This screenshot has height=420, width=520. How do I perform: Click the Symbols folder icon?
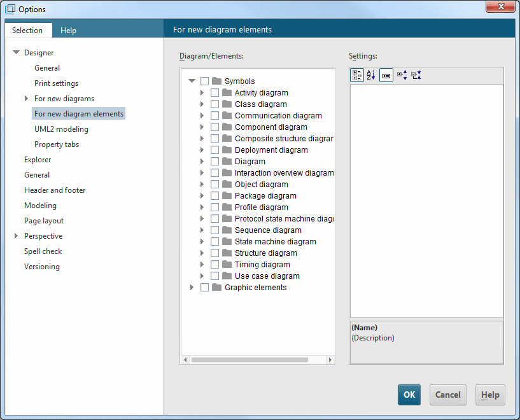216,81
